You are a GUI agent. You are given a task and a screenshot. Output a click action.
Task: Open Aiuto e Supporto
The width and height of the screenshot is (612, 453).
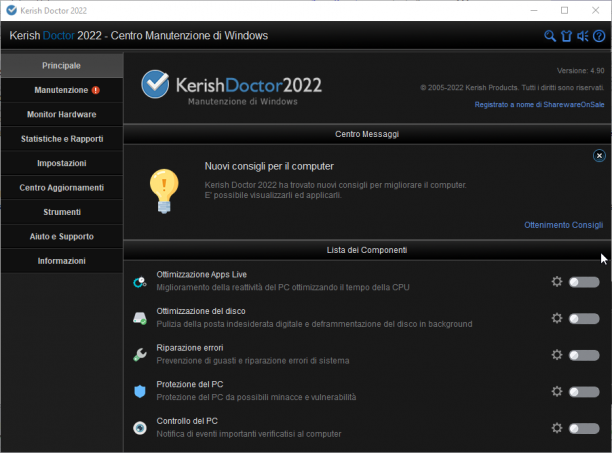(x=62, y=236)
